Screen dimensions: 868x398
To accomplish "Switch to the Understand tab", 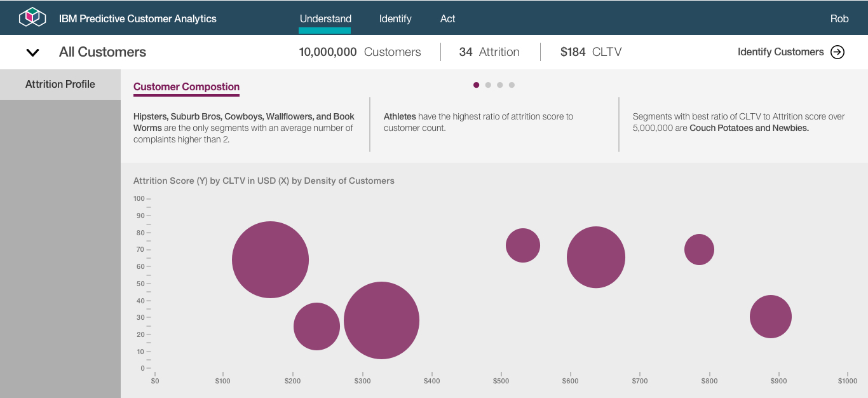I will [325, 18].
